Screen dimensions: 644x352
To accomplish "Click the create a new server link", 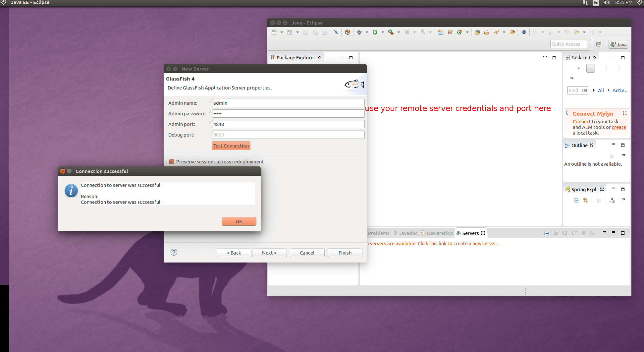I will click(433, 243).
